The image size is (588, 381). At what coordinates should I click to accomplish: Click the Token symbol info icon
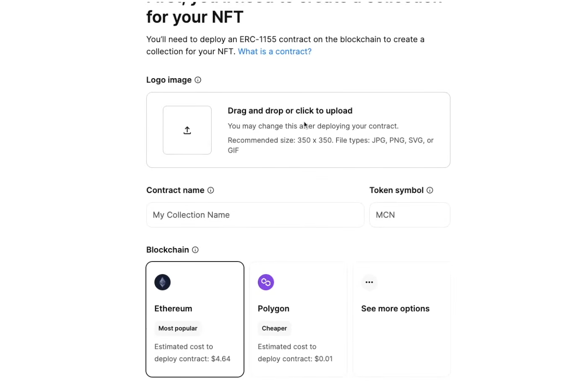430,190
